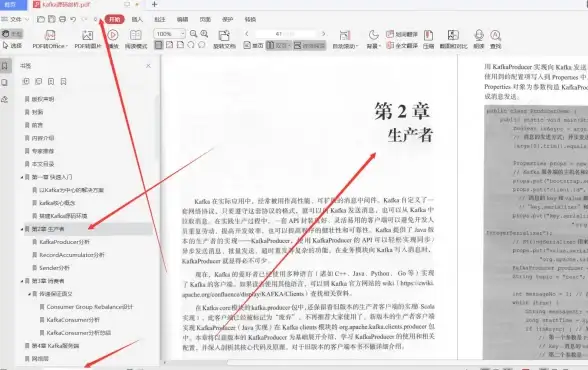Open 自动滚动 auto scroll dropdown
The height and width of the screenshot is (370, 588).
pos(345,39)
